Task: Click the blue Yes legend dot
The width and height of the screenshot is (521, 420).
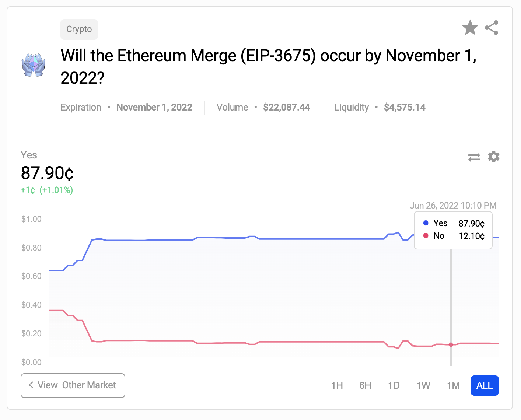Action: pyautogui.click(x=426, y=223)
